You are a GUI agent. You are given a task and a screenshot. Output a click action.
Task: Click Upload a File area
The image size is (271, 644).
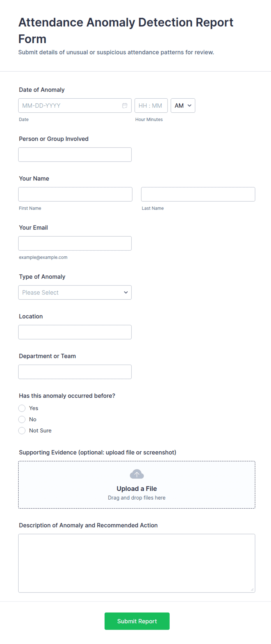(137, 485)
